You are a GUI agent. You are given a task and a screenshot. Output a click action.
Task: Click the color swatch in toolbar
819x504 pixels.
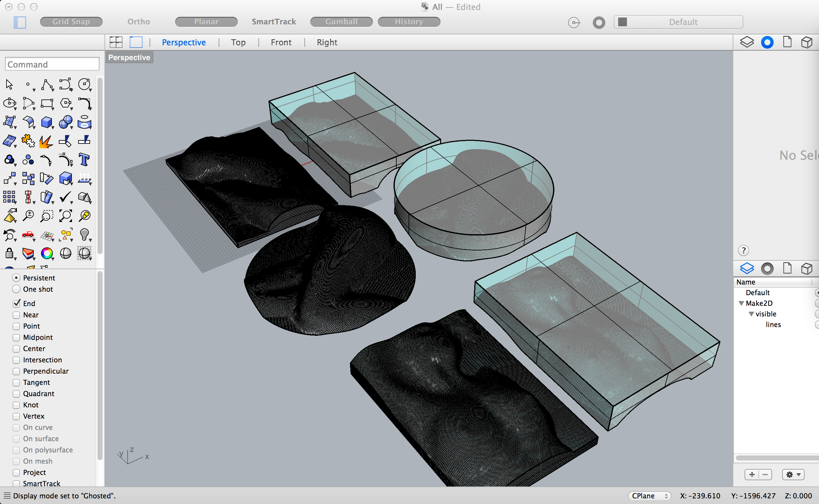tap(47, 253)
